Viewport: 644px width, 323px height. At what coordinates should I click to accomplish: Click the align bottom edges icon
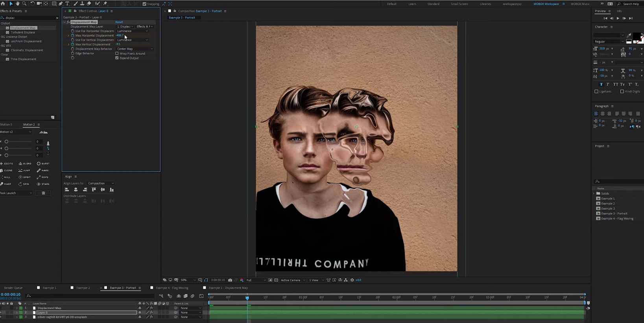click(112, 190)
